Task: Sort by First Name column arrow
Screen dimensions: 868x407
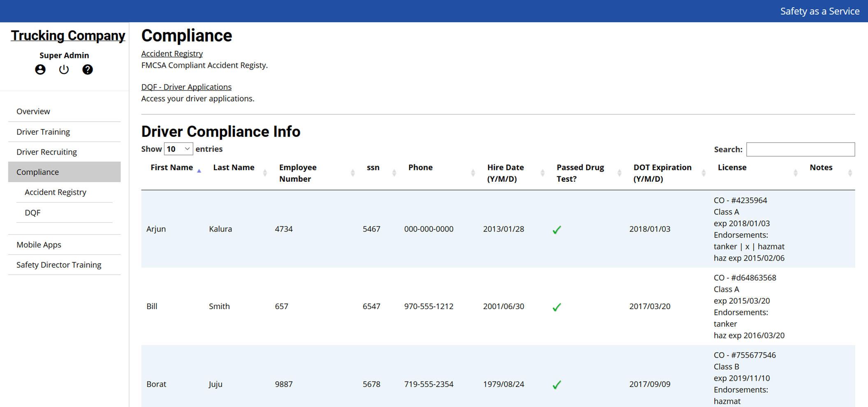Action: [199, 171]
